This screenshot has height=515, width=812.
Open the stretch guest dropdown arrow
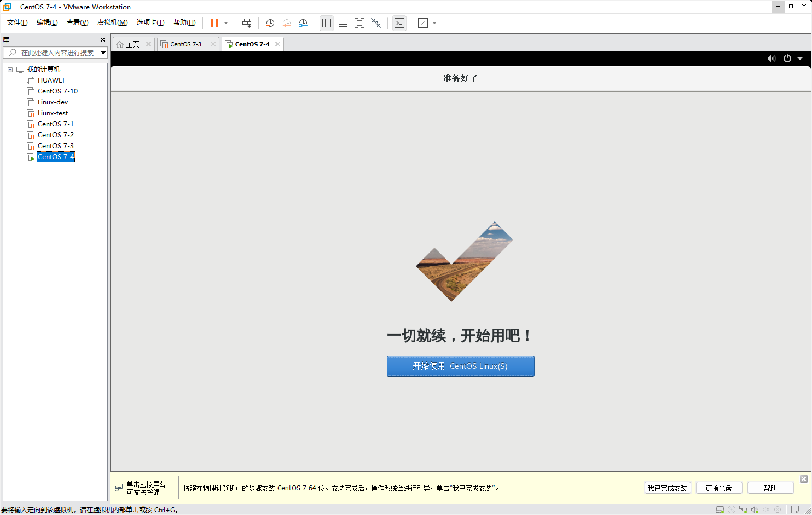click(x=434, y=23)
